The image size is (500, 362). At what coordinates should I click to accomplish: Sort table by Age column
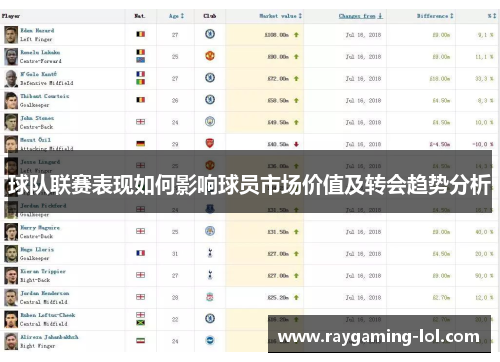click(176, 16)
